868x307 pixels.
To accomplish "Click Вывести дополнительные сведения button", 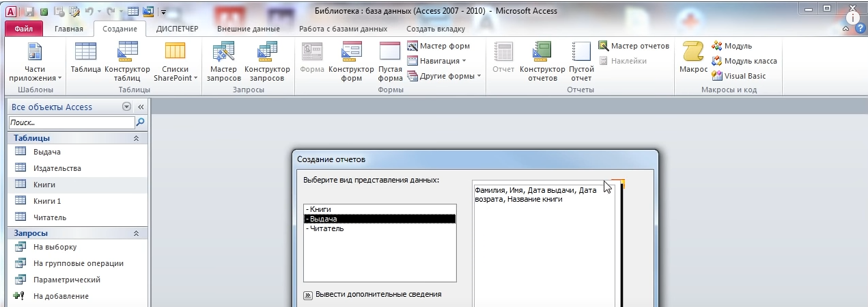I will (308, 295).
